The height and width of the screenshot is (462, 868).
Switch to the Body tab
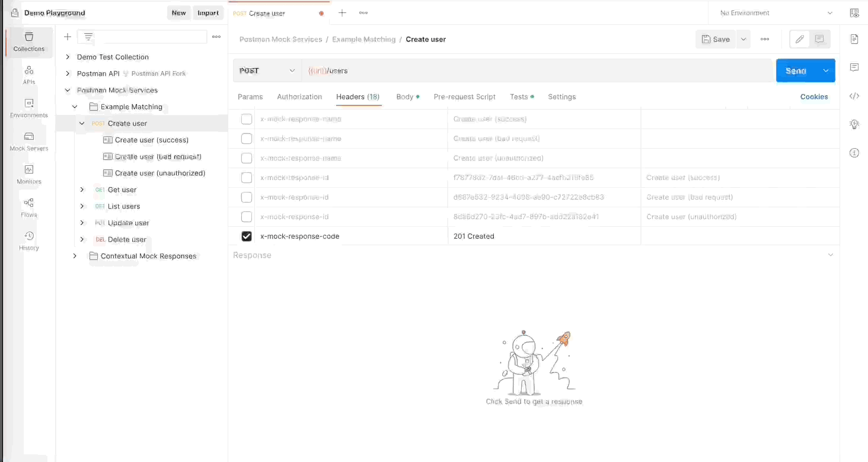pos(405,97)
